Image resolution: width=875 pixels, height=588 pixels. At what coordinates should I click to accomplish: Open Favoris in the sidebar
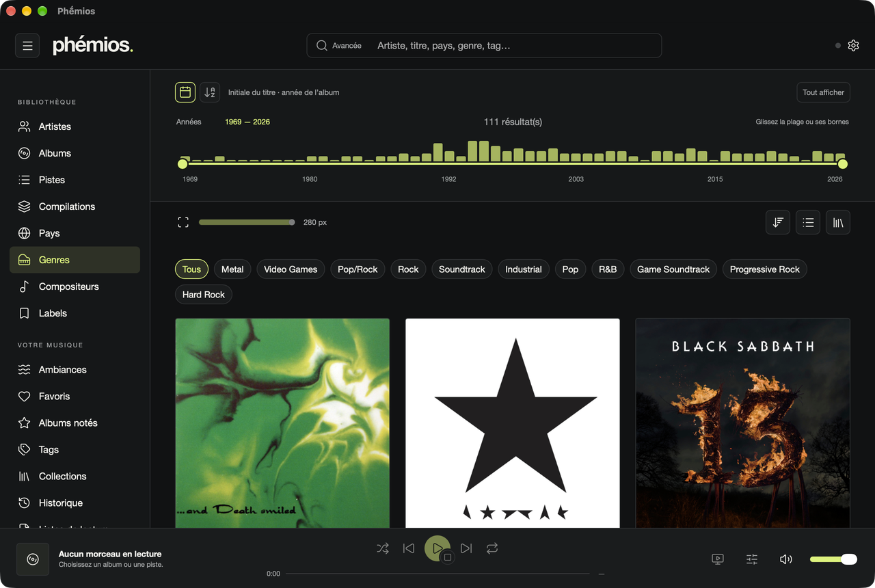(x=75, y=396)
